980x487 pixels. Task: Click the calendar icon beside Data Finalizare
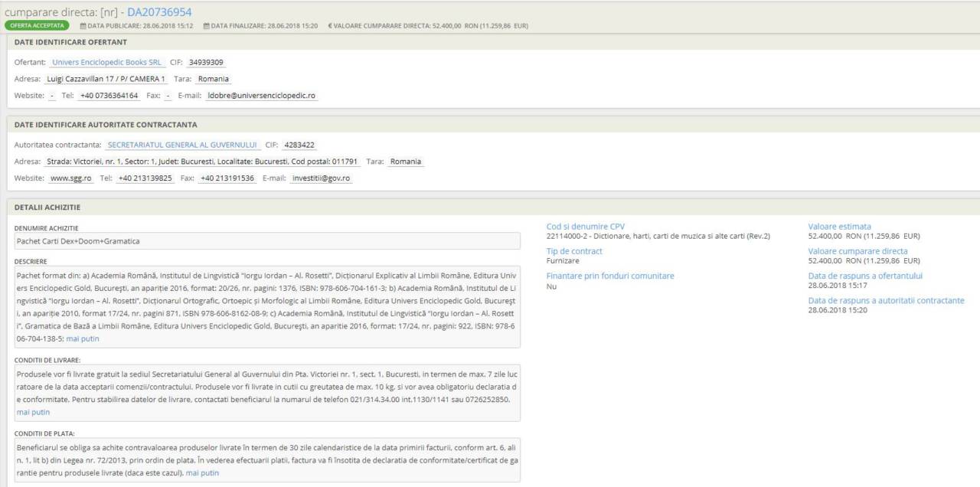(x=207, y=26)
